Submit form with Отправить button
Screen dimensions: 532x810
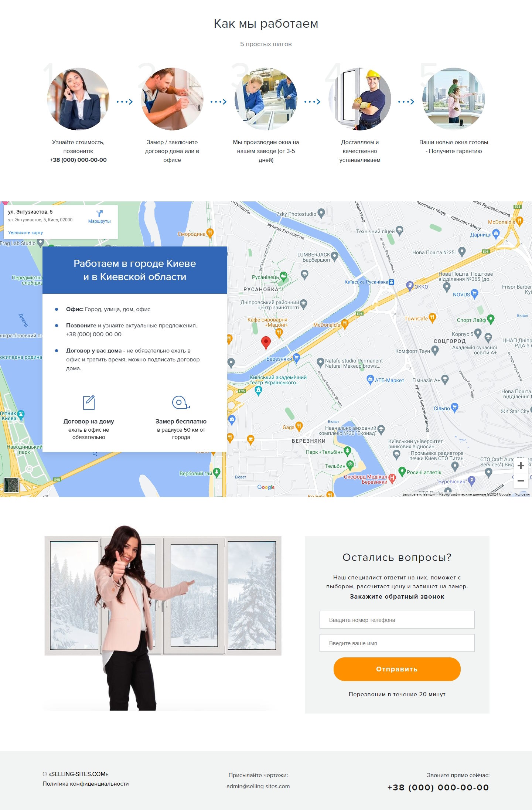coord(397,669)
